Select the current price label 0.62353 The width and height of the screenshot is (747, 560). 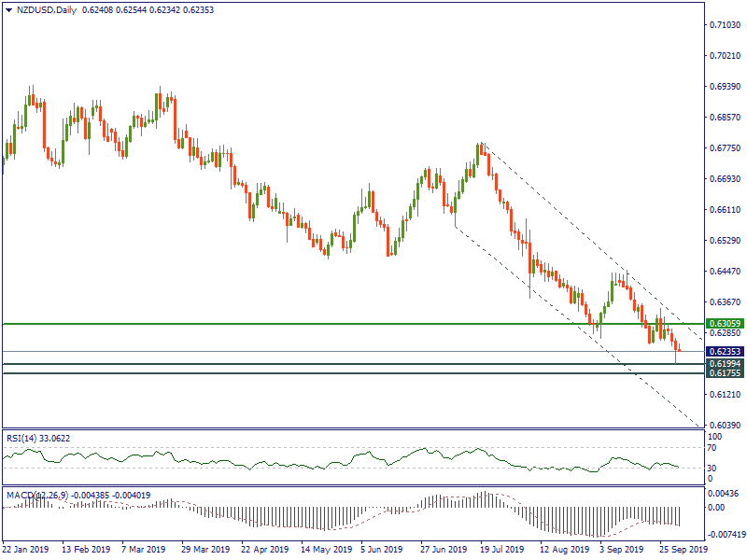tap(724, 352)
